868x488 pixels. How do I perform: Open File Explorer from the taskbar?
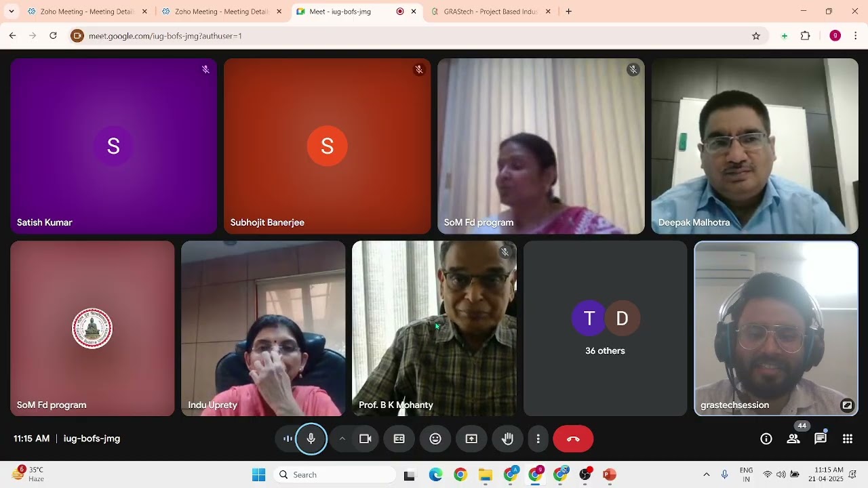pos(485,475)
